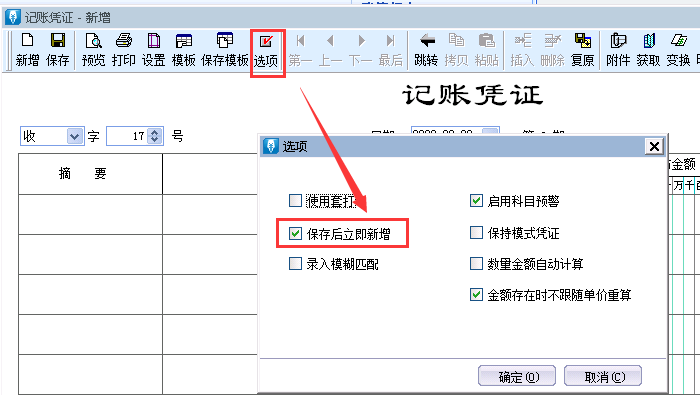Open the 模板 (Template) tool
Image resolution: width=700 pixels, height=395 pixels.
tap(183, 50)
